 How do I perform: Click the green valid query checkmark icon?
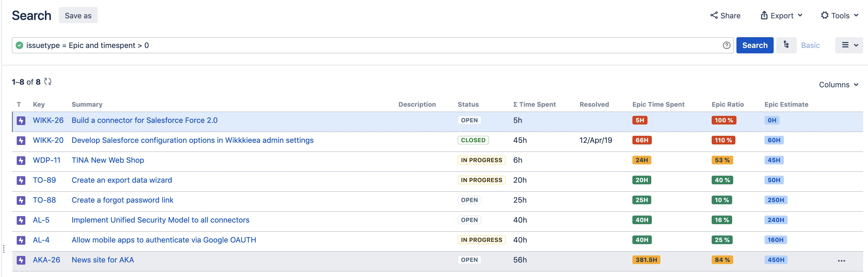[19, 46]
